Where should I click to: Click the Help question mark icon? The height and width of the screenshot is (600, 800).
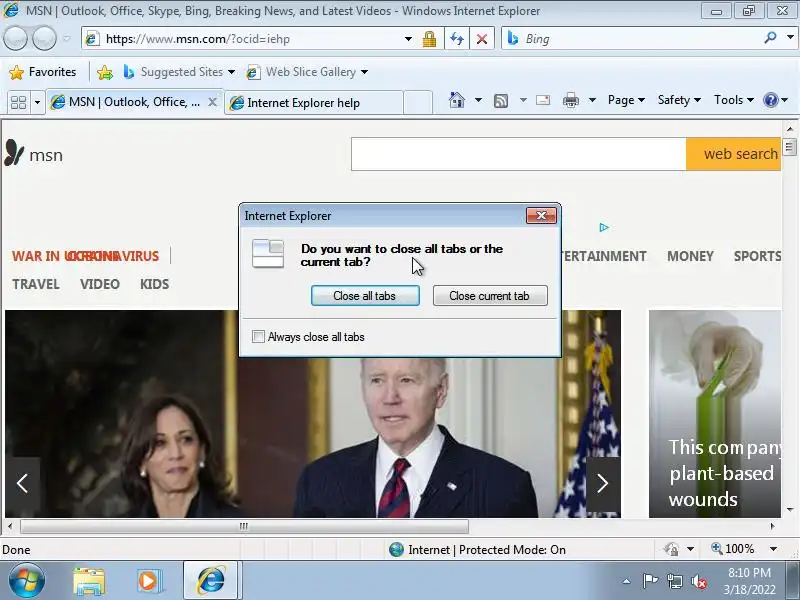point(770,100)
